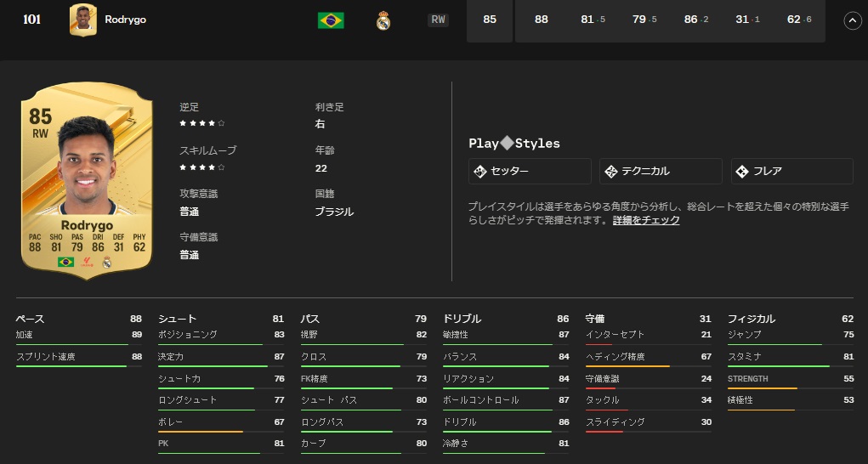
Task: Select the RW position badge
Action: pos(438,20)
